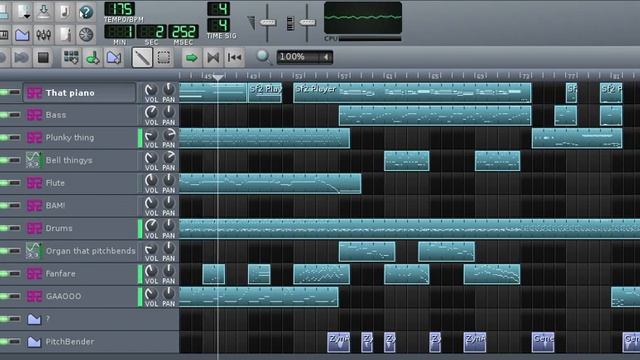Screen dimensions: 640x360
Task: Open the 100% zoom dropdown
Action: 304,57
